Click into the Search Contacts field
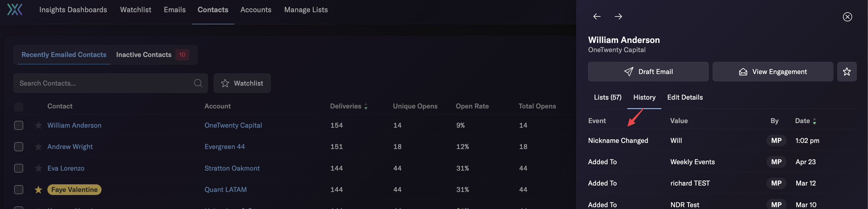Screen dimensions: 868x209 pos(105,83)
